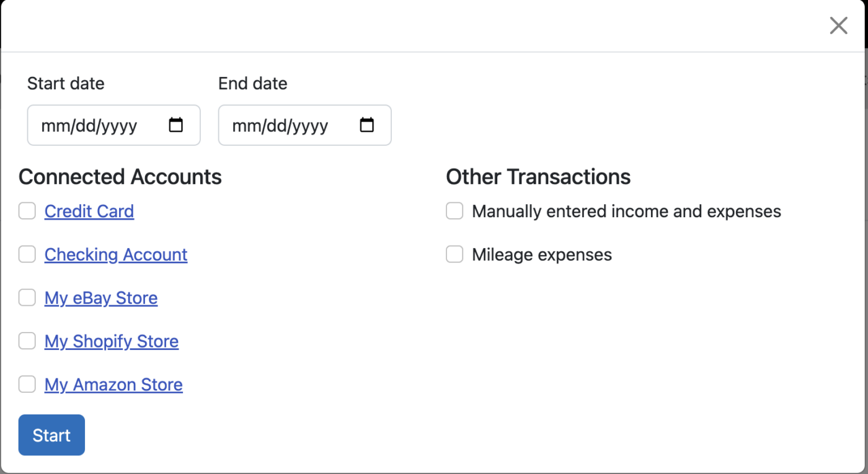Open the Start date calendar picker

tap(175, 125)
